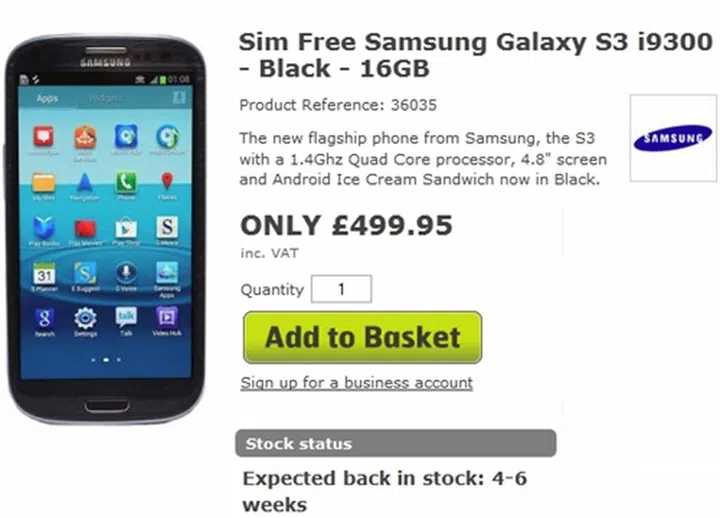Switch to Widgets tab on phone screen

pyautogui.click(x=106, y=98)
